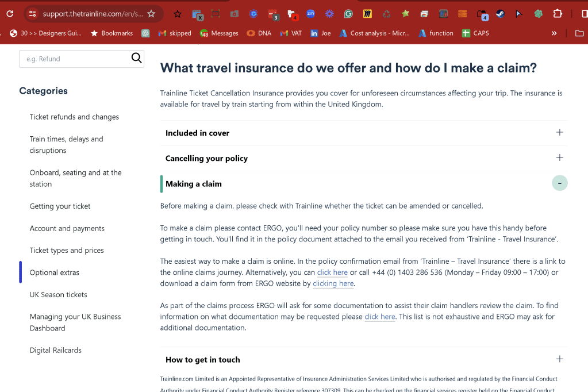588x392 pixels.
Task: Follow the 'clicking here' claim form link
Action: [x=333, y=283]
